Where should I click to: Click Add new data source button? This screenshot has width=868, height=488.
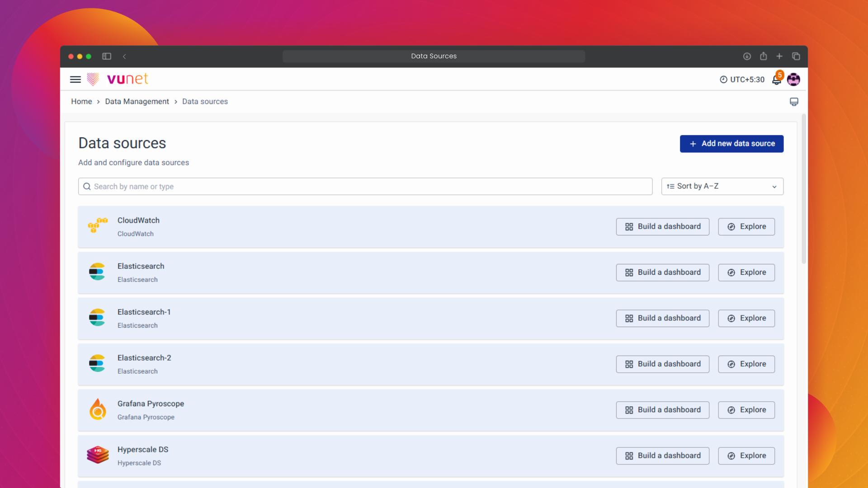(x=731, y=144)
